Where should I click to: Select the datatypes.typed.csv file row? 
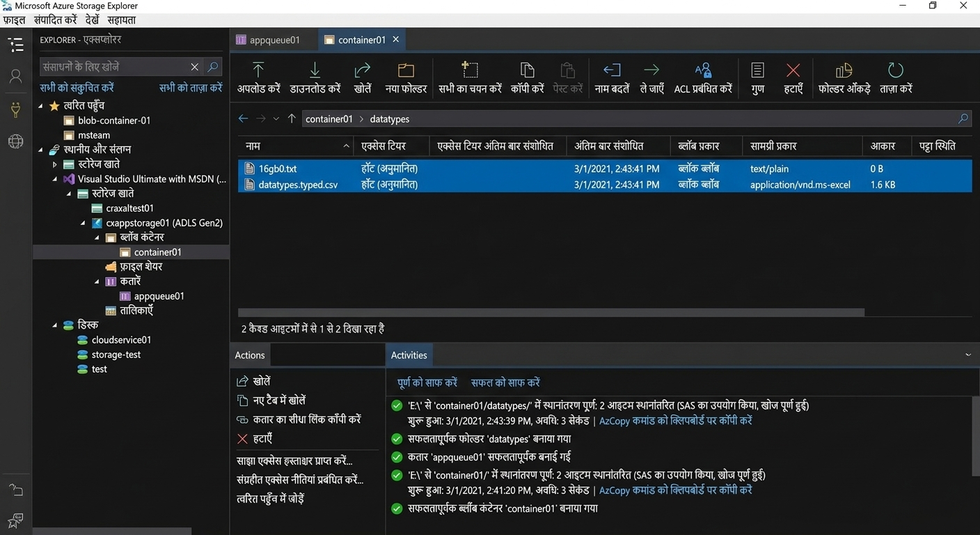pos(604,185)
